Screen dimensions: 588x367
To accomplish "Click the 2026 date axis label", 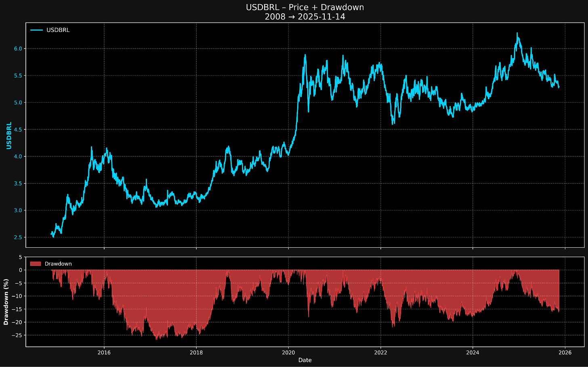I will pyautogui.click(x=565, y=353).
